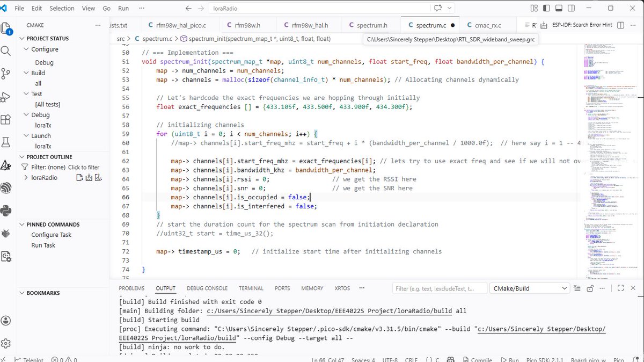Open the Raspberry Pi Pico view icon

(x=6, y=234)
